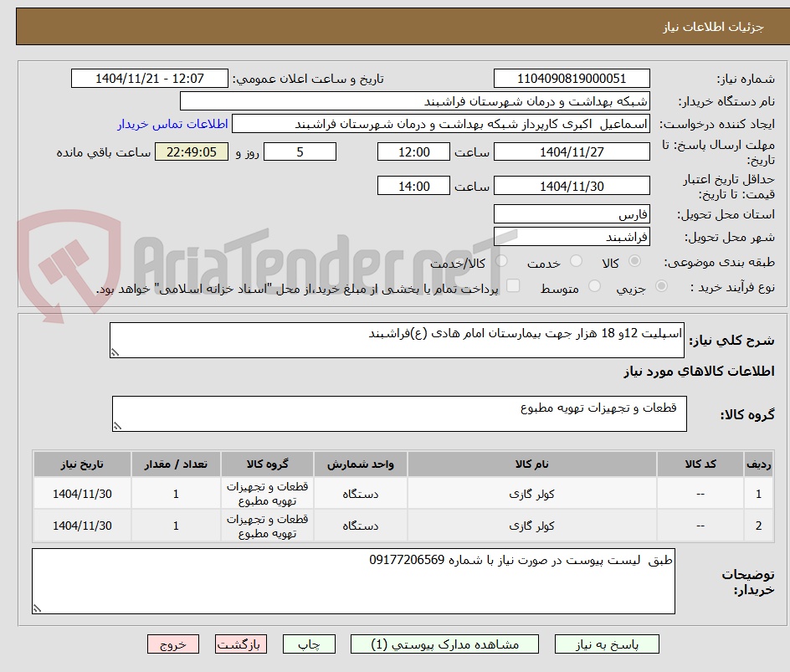Viewport: 790px width, 672px height.
Task: Click remaining time field 22:49:05
Action: [192, 151]
